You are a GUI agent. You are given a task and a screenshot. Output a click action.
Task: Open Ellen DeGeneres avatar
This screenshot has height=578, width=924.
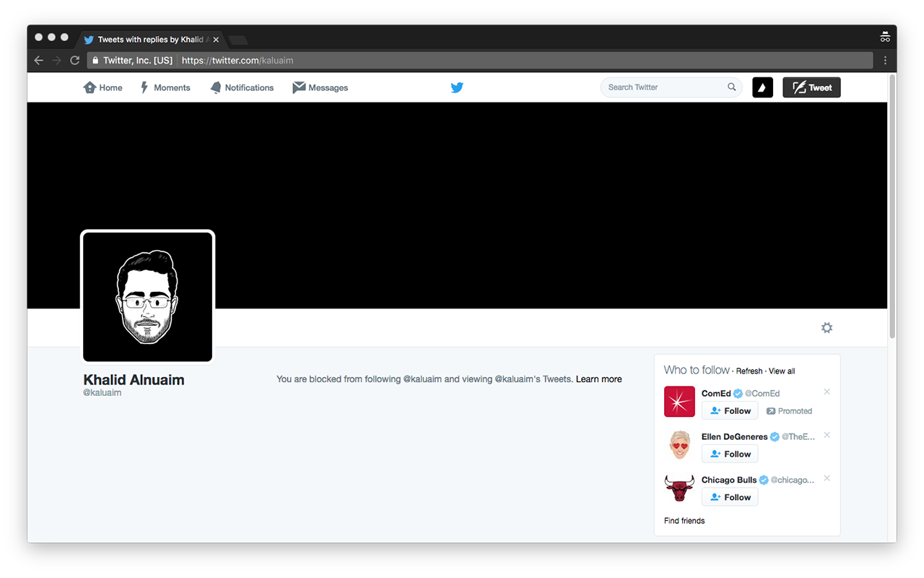point(679,445)
